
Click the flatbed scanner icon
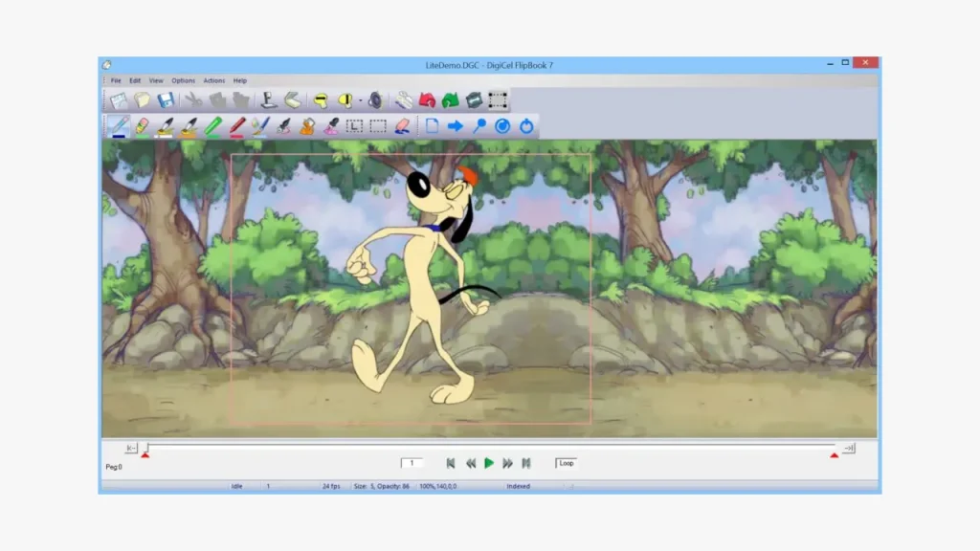click(x=293, y=99)
